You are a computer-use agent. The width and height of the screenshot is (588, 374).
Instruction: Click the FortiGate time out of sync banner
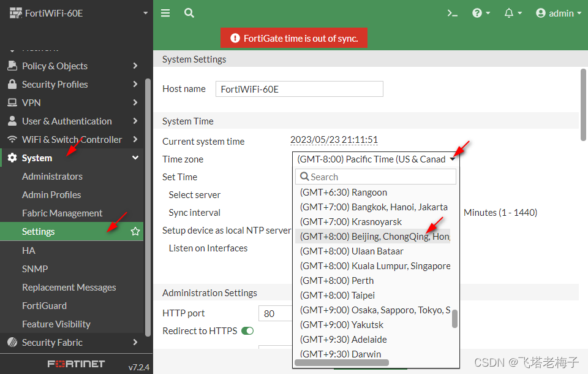coord(294,38)
